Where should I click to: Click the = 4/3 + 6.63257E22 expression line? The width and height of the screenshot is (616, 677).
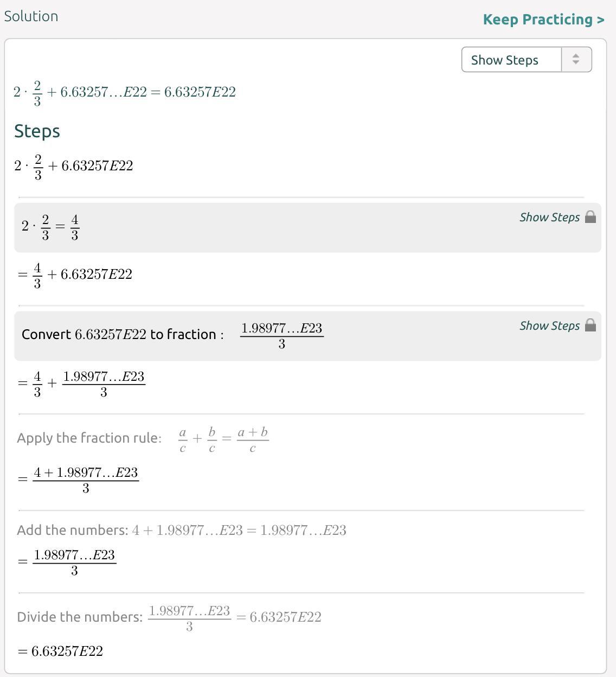75,274
